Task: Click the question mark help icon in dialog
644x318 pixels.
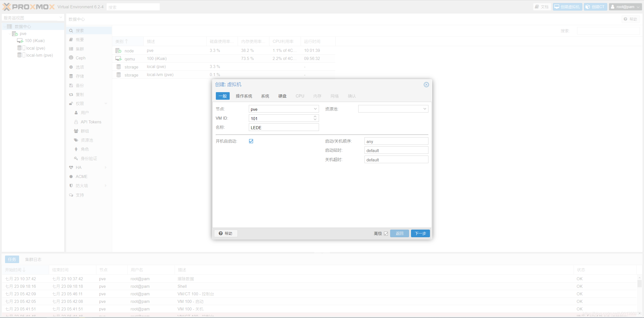Action: coord(221,233)
